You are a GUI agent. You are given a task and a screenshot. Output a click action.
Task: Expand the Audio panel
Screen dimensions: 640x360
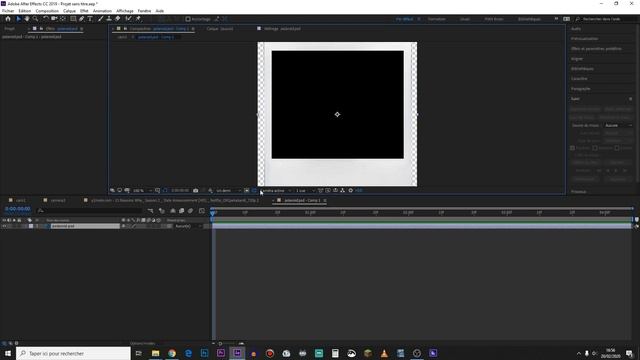click(x=576, y=29)
